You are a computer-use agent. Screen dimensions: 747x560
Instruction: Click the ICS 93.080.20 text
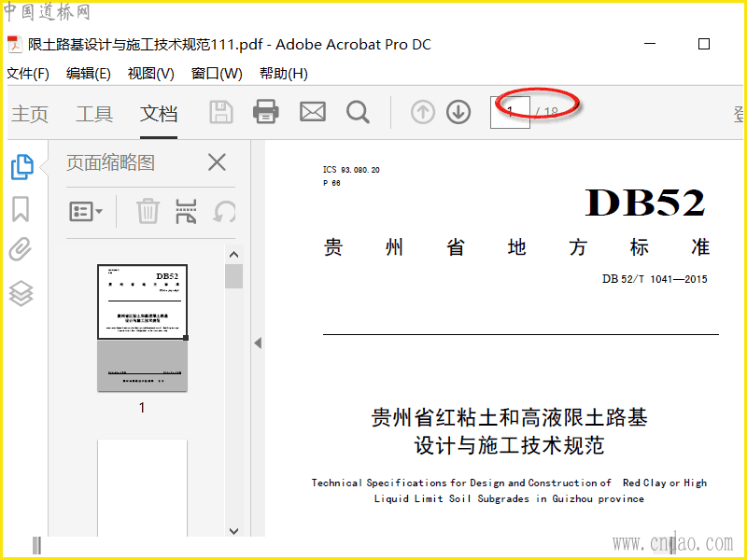(351, 170)
